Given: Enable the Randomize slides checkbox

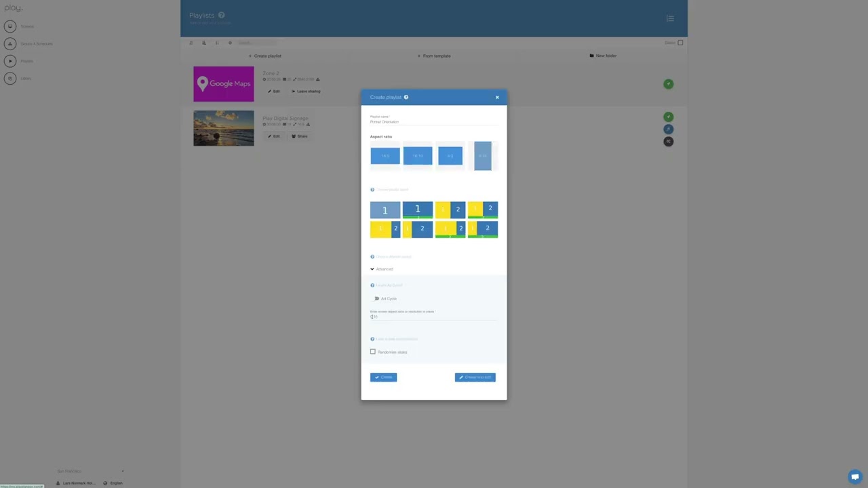Looking at the screenshot, I should pos(373,352).
